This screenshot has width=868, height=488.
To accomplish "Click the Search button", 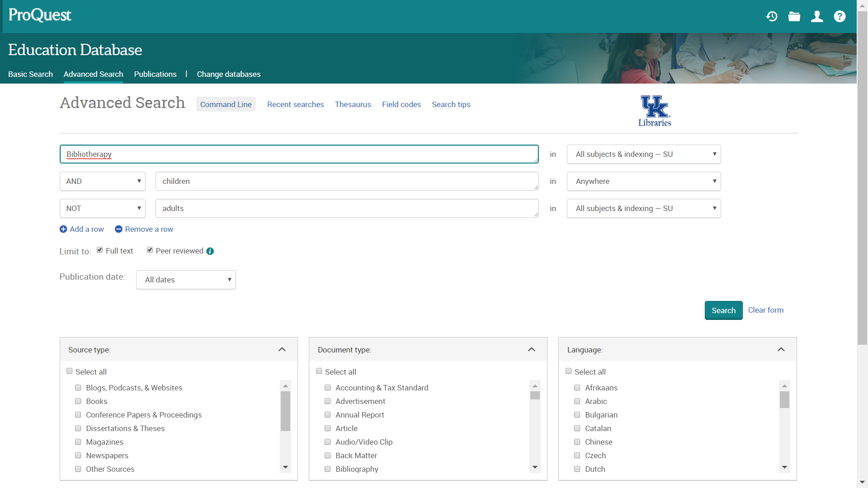I will click(723, 310).
